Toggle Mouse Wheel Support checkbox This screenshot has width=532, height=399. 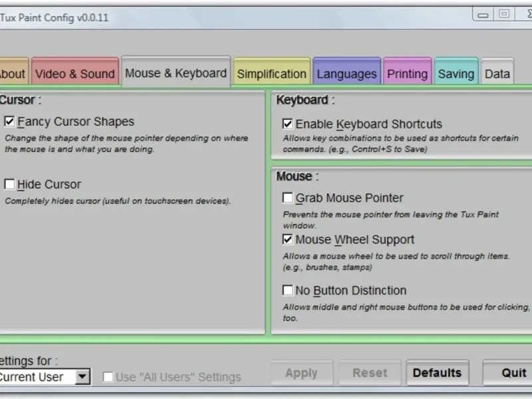pyautogui.click(x=288, y=239)
